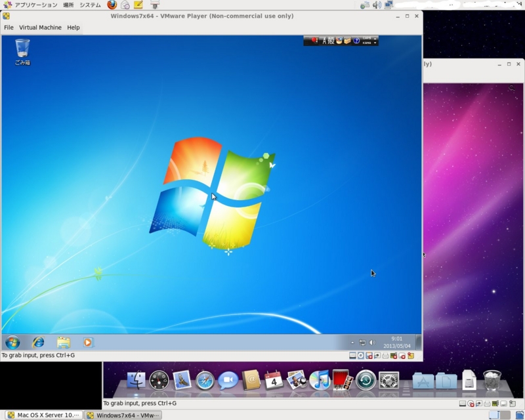
Task: Open the Documents folder stack in Mac dock
Action: pyautogui.click(x=446, y=381)
